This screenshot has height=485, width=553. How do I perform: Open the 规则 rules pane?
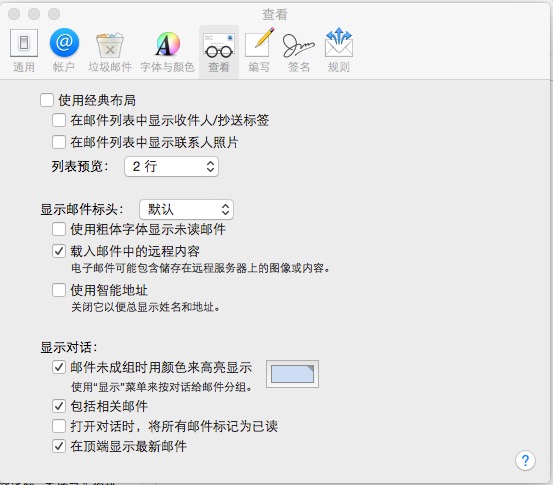coord(339,50)
